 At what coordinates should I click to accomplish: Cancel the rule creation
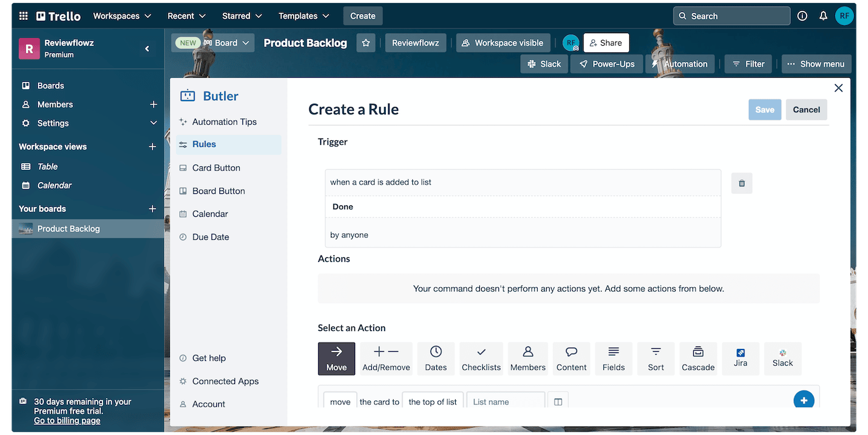[807, 110]
